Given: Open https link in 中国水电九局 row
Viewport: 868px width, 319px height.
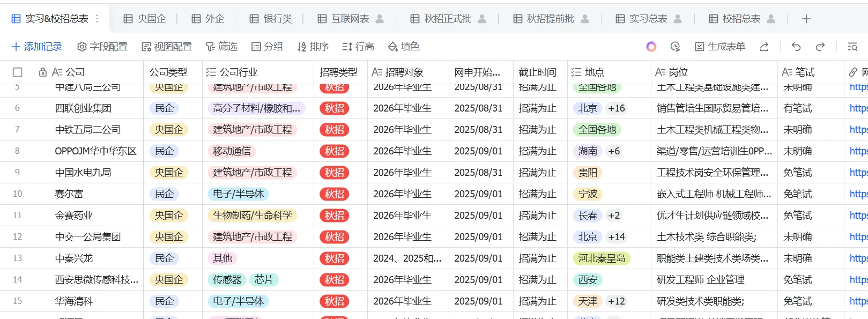Looking at the screenshot, I should coord(858,173).
